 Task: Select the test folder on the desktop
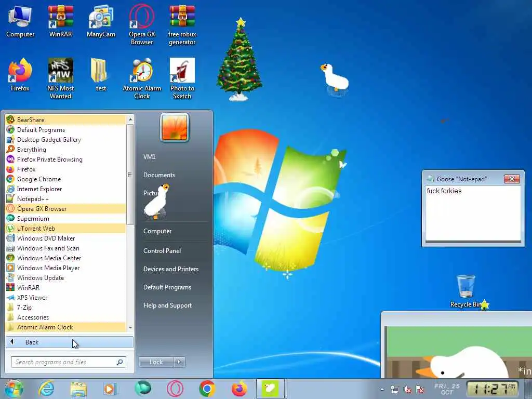101,75
